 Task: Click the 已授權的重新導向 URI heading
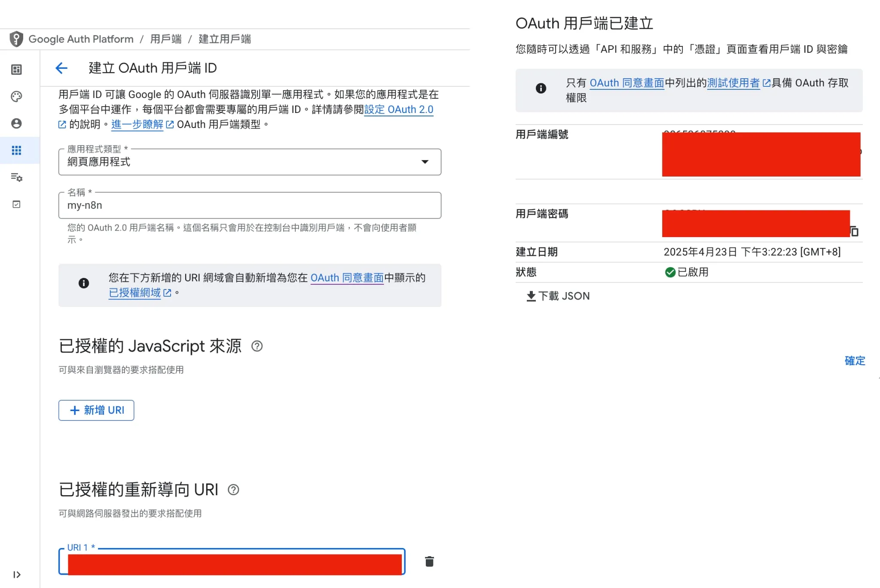click(x=139, y=490)
